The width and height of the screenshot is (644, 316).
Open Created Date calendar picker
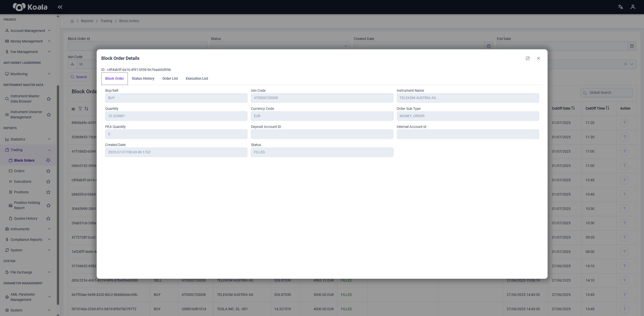point(488,46)
